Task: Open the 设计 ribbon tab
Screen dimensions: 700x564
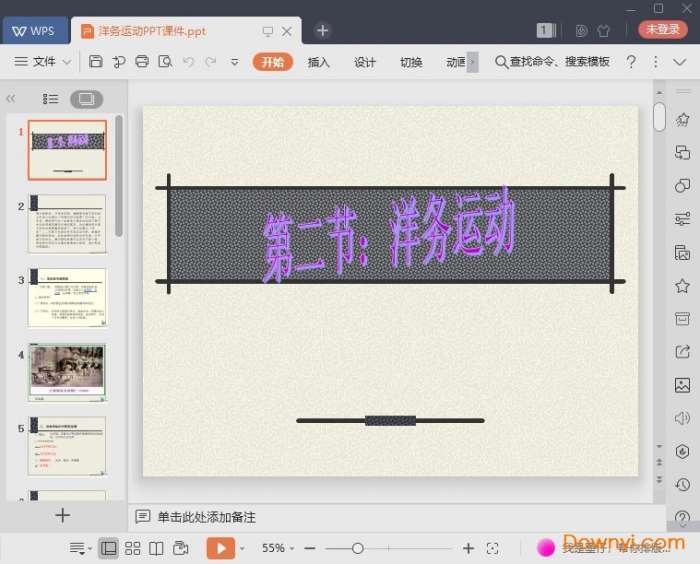Action: click(365, 62)
